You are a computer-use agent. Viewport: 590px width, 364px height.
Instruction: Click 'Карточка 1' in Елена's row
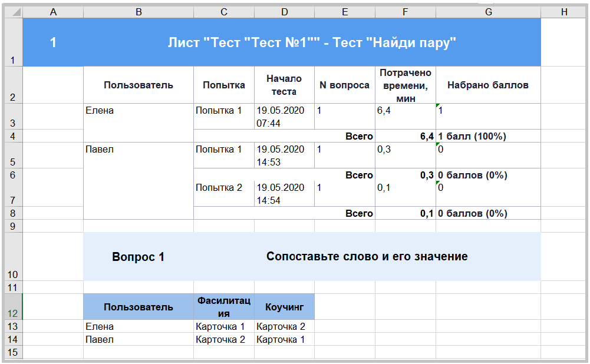tap(224, 326)
